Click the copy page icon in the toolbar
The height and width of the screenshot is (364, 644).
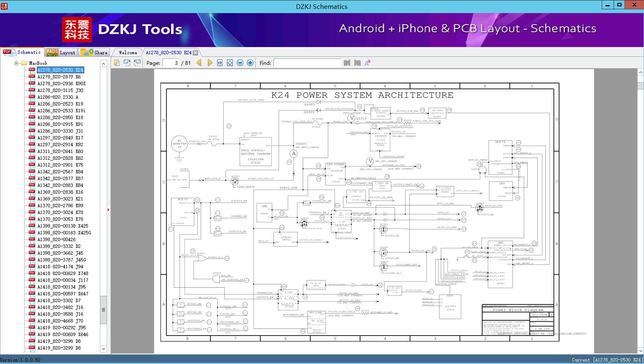(117, 63)
